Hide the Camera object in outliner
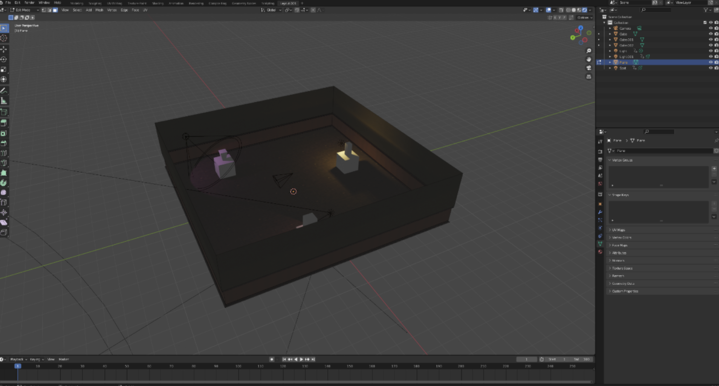This screenshot has height=386, width=719. point(711,28)
